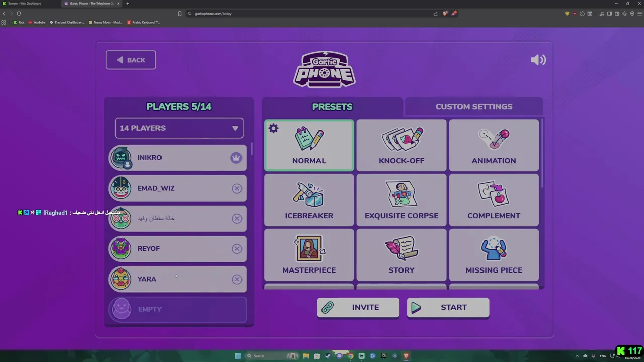Select the Gartic Phone browser tab
Image resolution: width=644 pixels, height=362 pixels.
[91, 4]
